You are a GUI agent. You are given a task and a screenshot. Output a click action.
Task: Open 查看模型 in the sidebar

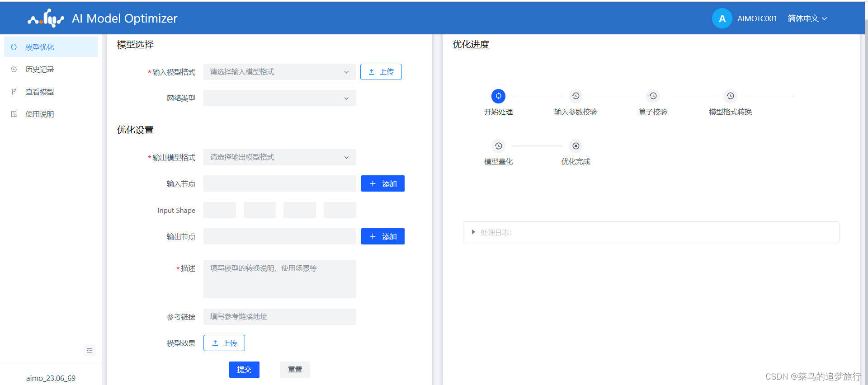[x=51, y=92]
